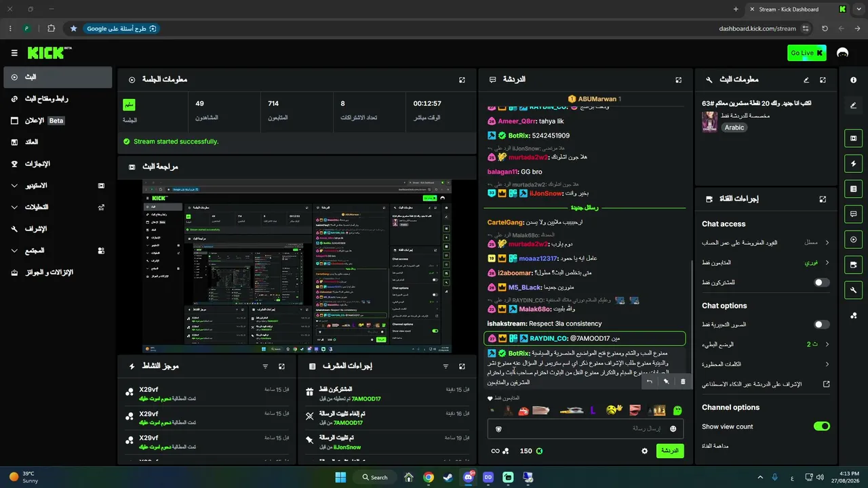Open the giveaways and prizes sidebar item
Image resolution: width=868 pixels, height=488 pixels.
tap(58, 272)
